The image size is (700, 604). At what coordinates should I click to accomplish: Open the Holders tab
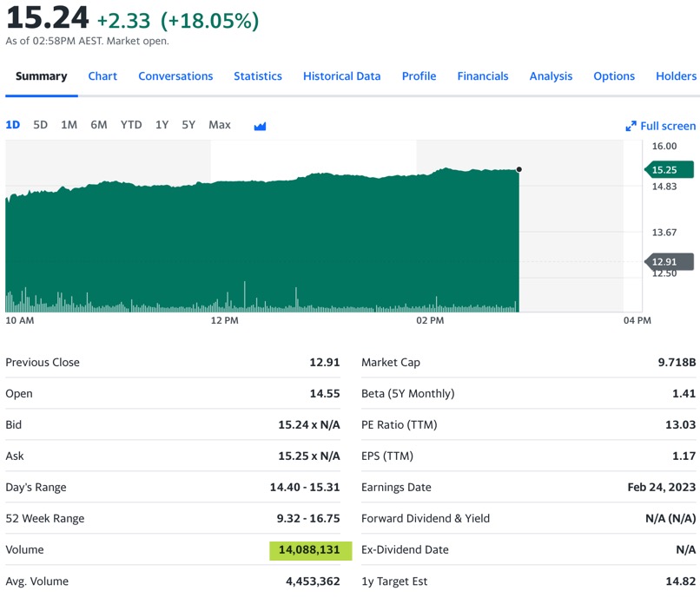676,76
